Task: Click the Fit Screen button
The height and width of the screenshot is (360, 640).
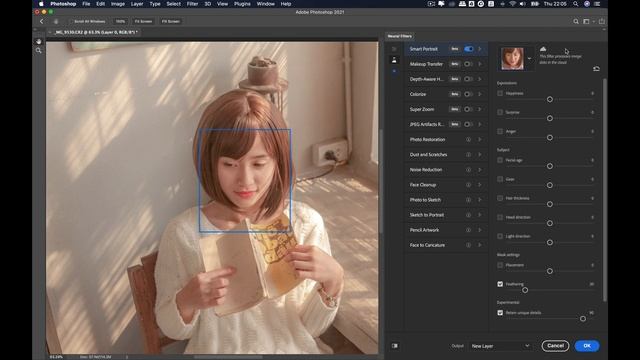Action: 143,21
